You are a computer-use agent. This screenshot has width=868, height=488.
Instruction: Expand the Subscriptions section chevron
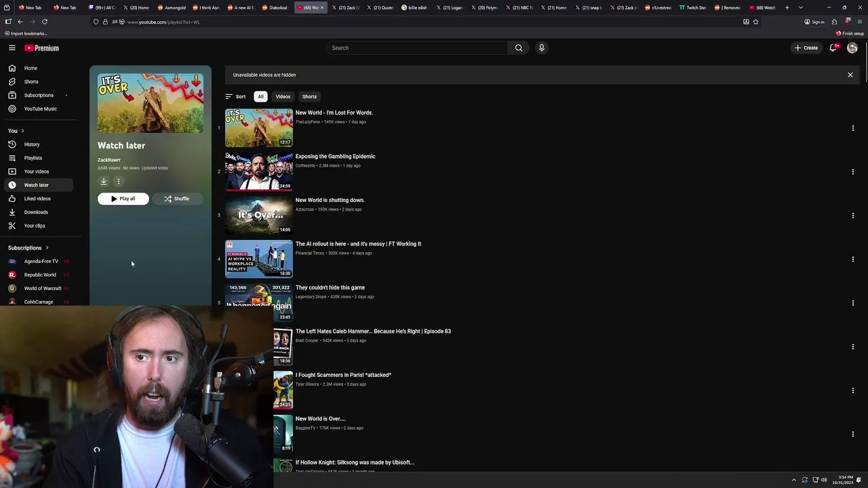pyautogui.click(x=47, y=248)
